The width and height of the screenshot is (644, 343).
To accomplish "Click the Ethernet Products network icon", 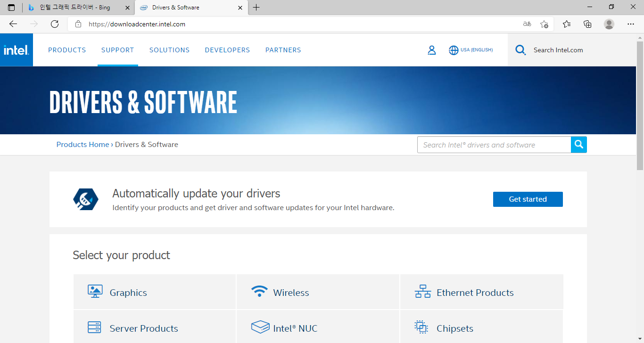I will pyautogui.click(x=422, y=292).
